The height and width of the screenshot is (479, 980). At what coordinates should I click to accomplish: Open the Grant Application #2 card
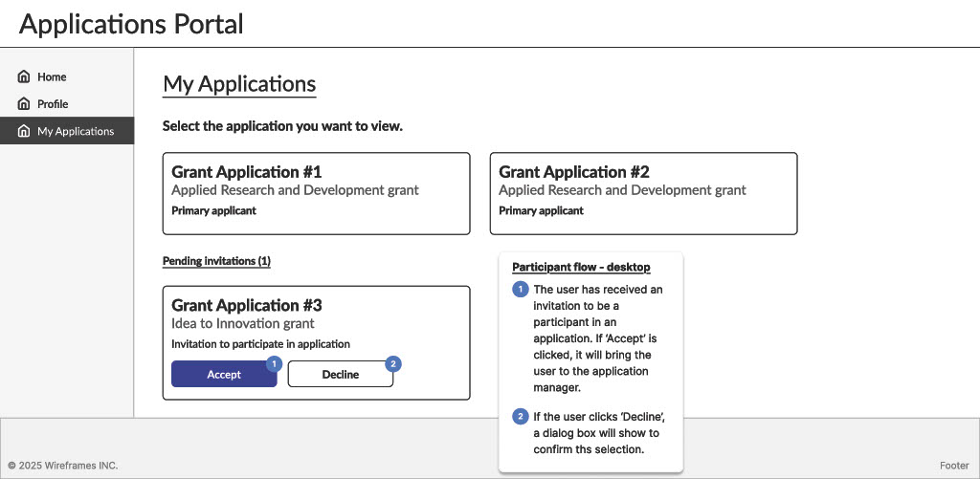pos(643,193)
